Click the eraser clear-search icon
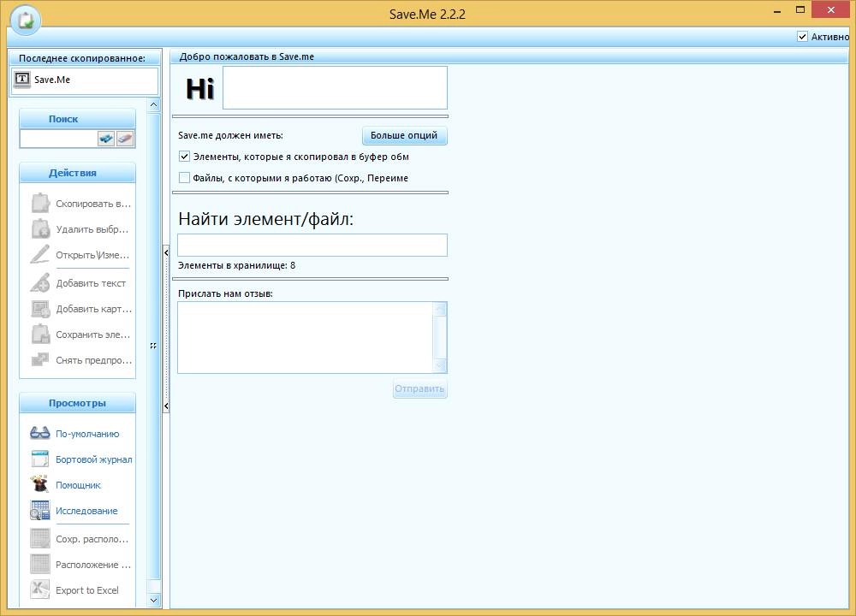The image size is (856, 616). [x=125, y=139]
